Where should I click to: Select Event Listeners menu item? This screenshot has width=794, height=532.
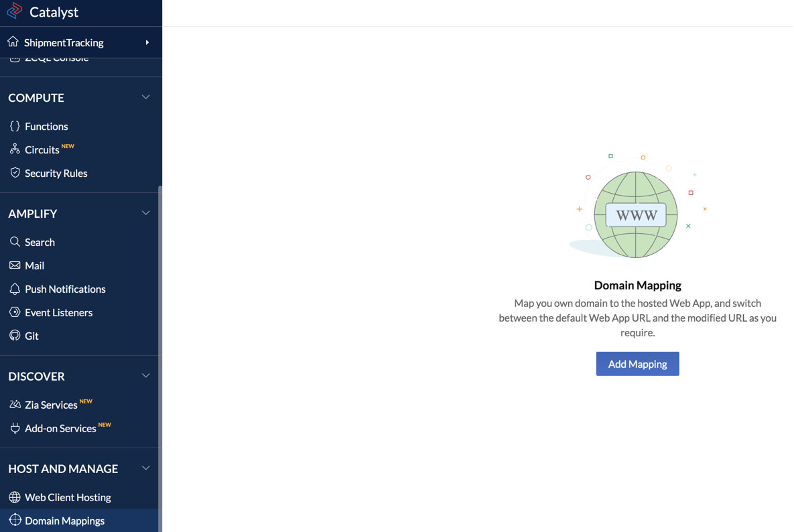(59, 312)
